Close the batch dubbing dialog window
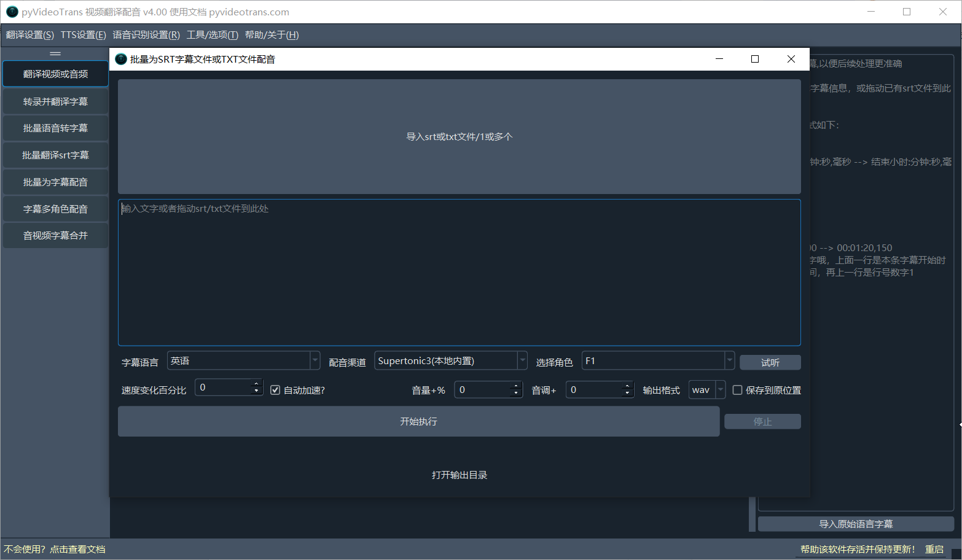The height and width of the screenshot is (560, 962). 791,59
